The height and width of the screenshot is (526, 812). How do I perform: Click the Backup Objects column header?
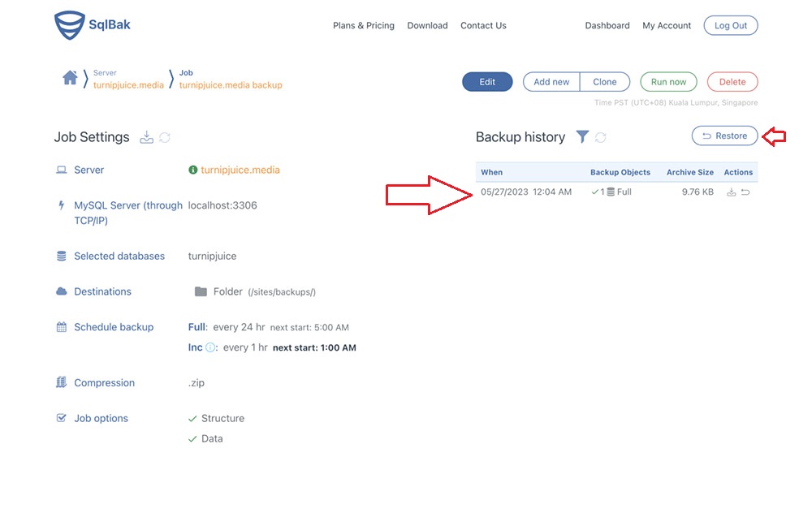click(x=620, y=172)
